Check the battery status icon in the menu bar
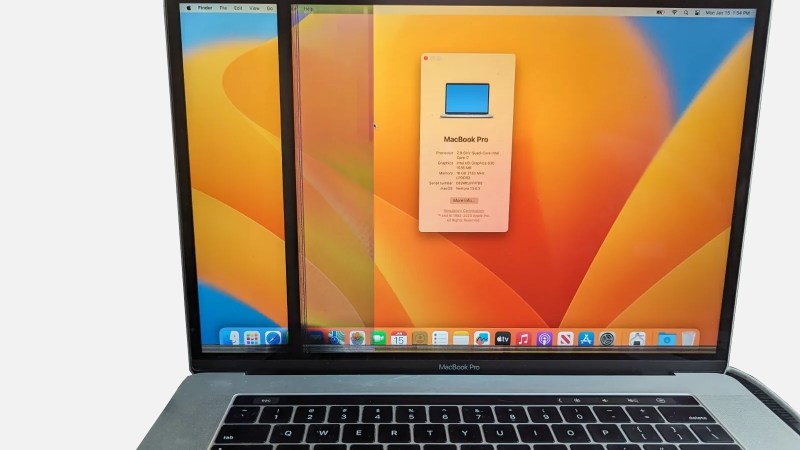This screenshot has height=450, width=800. [x=660, y=12]
